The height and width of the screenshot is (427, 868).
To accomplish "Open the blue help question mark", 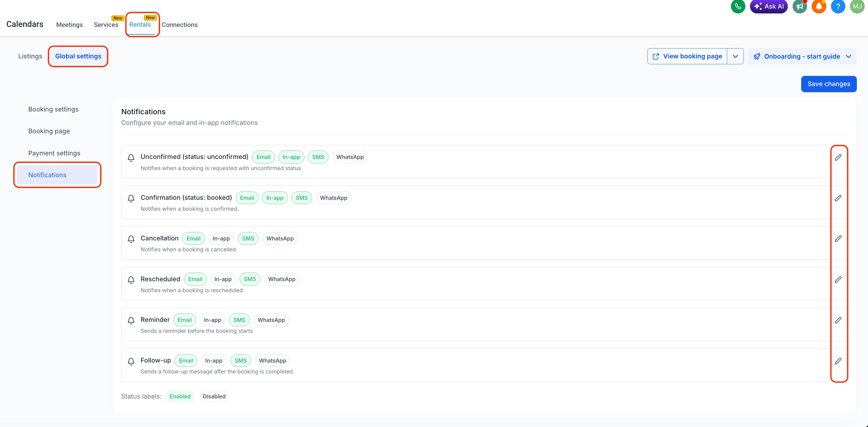I will [x=838, y=6].
